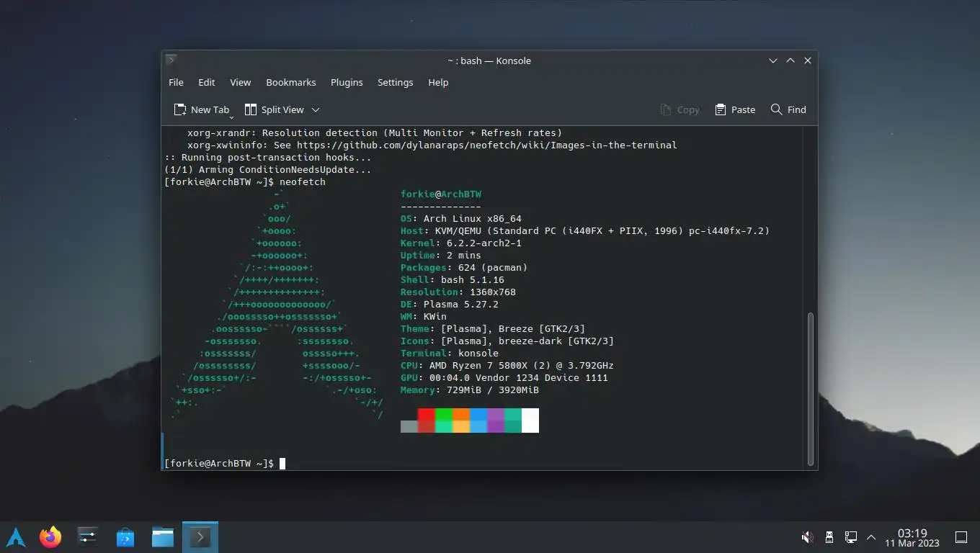Expand hidden system tray icons arrow

871,537
